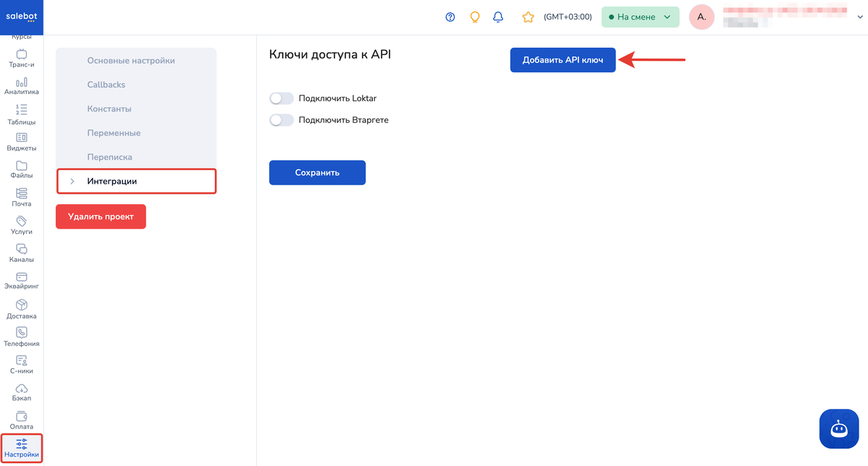Click the red Удалить проект button
This screenshot has height=466, width=868.
[x=101, y=216]
